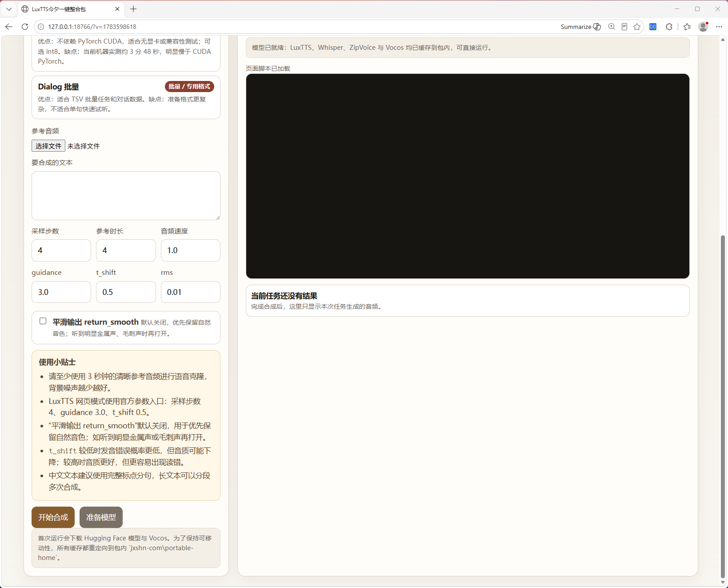Click the 当前任务还没有结果 result card
The height and width of the screenshot is (588, 728).
[x=468, y=301]
